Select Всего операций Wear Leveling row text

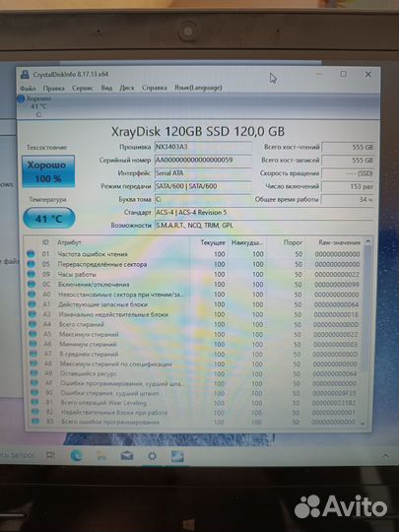coord(103,403)
